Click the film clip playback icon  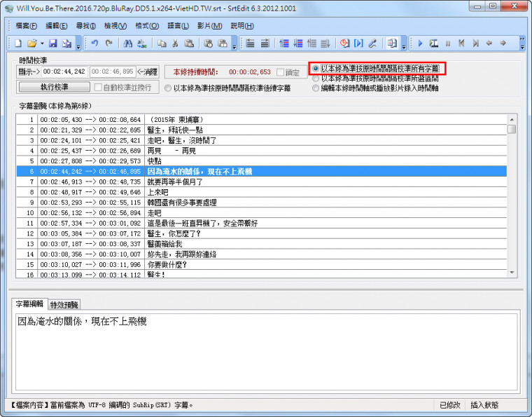coord(433,43)
